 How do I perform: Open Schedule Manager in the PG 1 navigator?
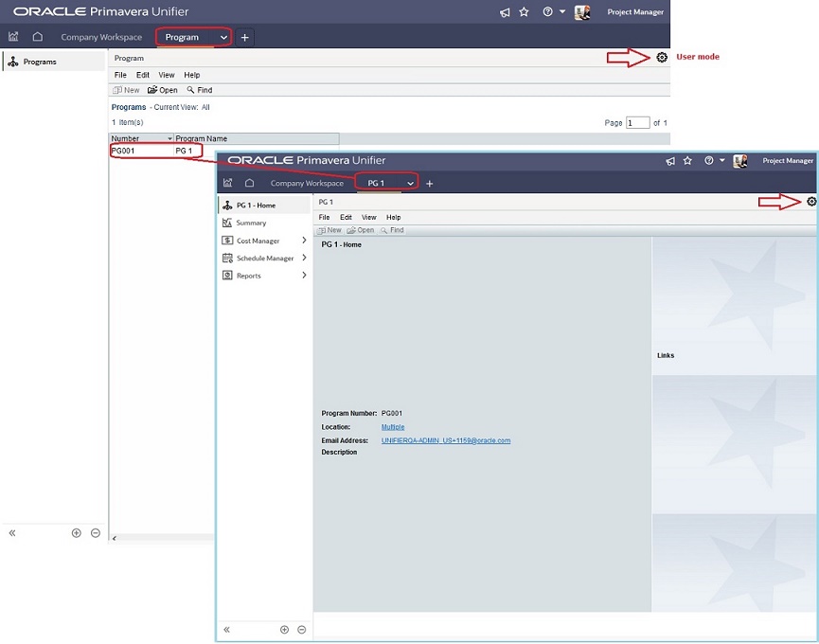click(265, 258)
